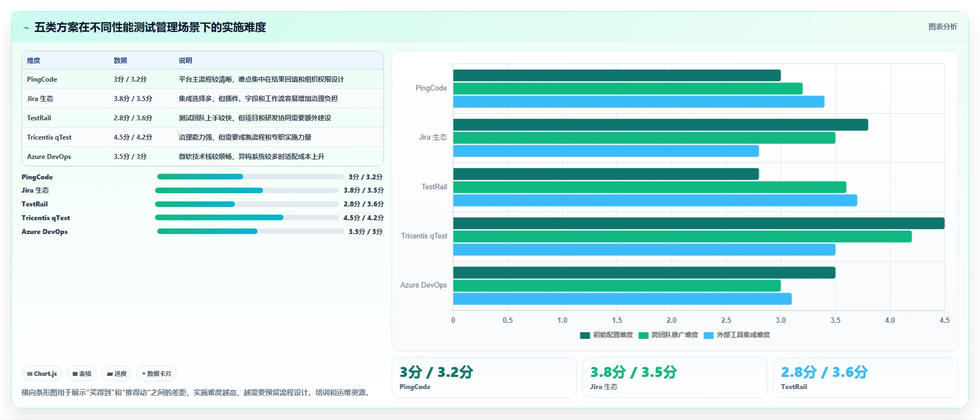
Task: Select the PingCode table row name cell
Action: (x=42, y=79)
